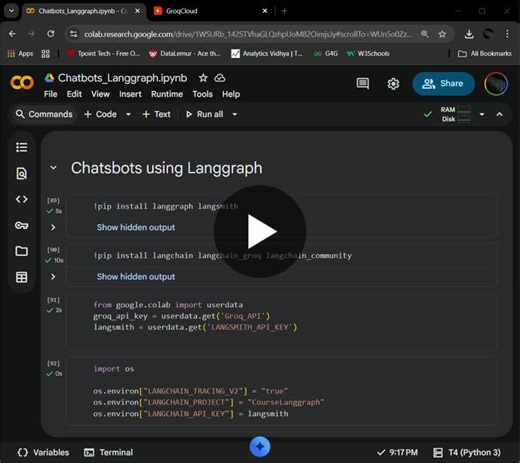Add a new Code cell
Screen dimensions: 520x463
[x=100, y=114]
